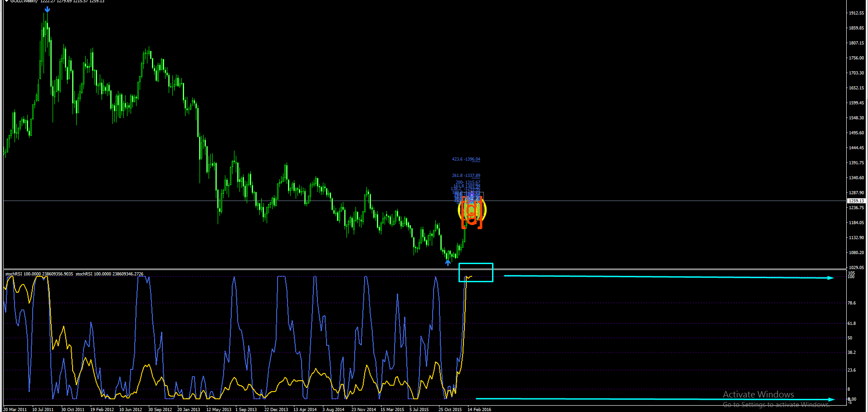Image resolution: width=868 pixels, height=412 pixels.
Task: Select the blue down arrow at the 2011 peak
Action: [x=47, y=9]
